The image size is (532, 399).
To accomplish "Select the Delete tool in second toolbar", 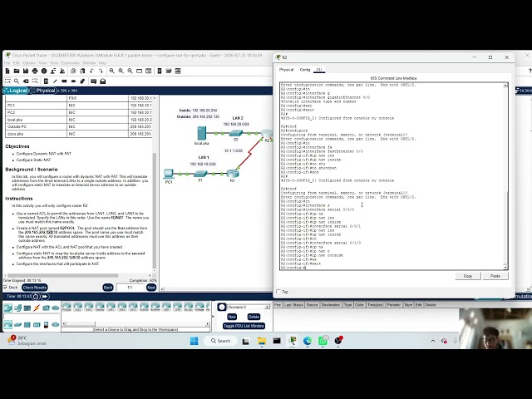I will click(x=26, y=81).
